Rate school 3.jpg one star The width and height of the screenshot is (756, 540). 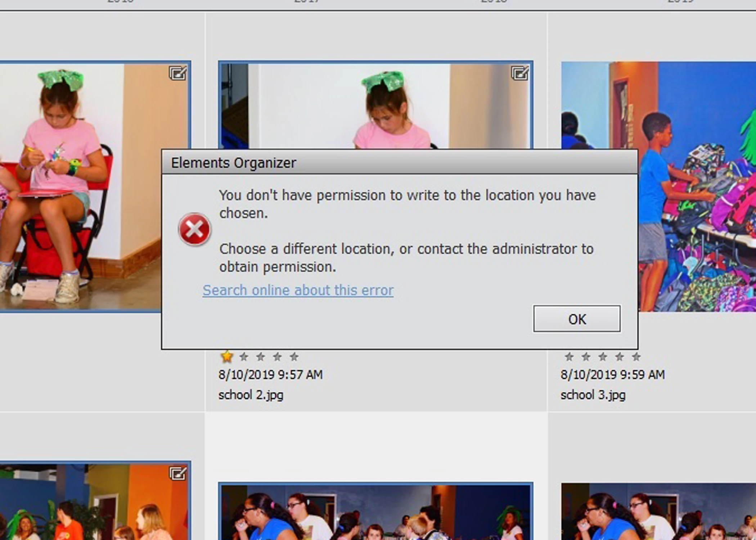pyautogui.click(x=569, y=357)
